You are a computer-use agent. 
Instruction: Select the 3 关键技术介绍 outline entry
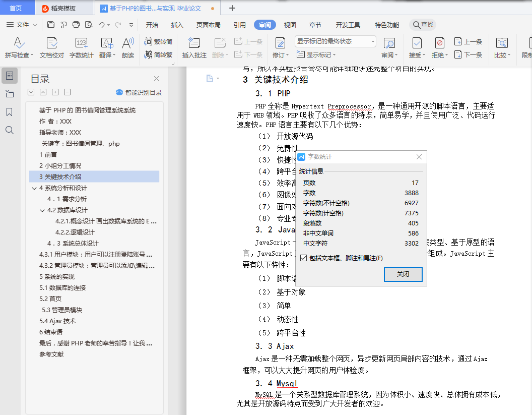[x=94, y=176]
